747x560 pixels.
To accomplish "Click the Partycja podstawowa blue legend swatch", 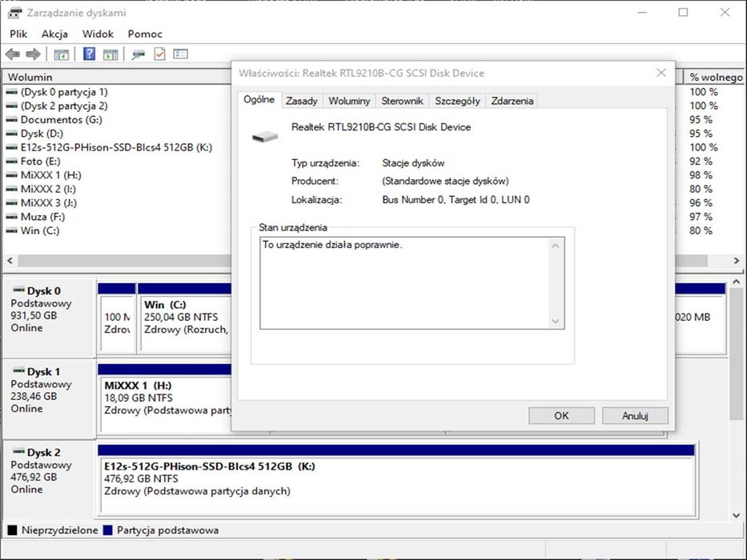I will [107, 530].
